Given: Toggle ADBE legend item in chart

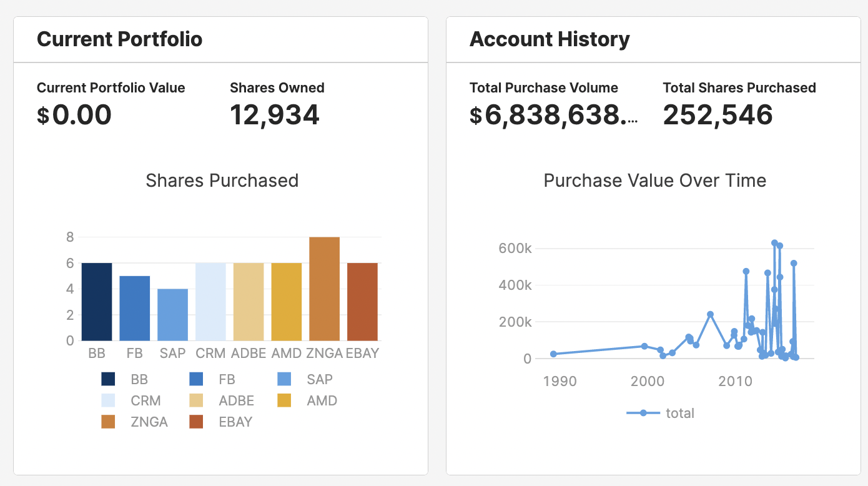Looking at the screenshot, I should point(197,400).
